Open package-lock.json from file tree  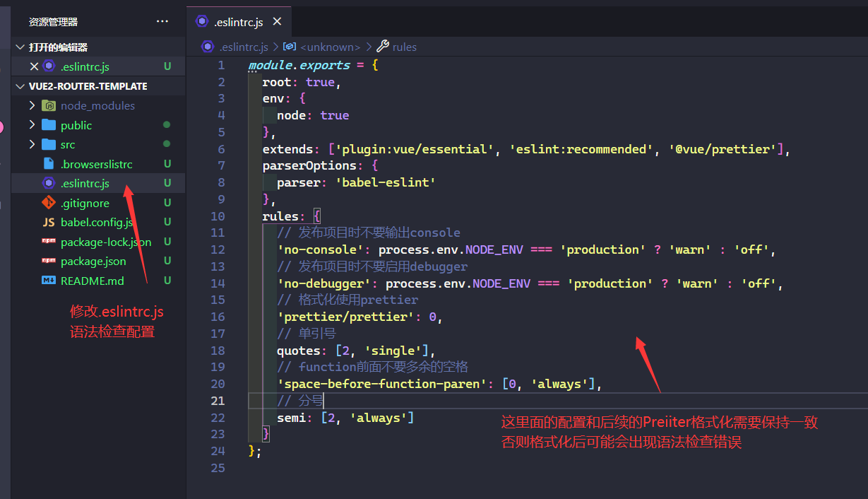[105, 242]
